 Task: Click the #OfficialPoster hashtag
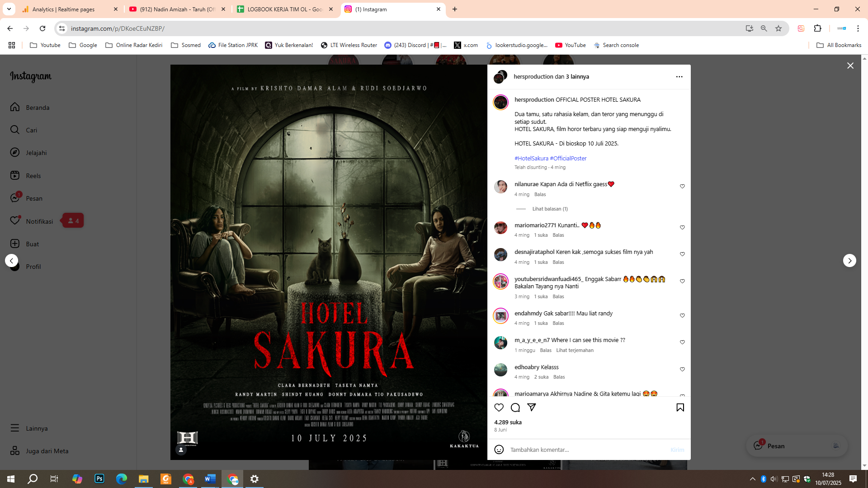568,158
